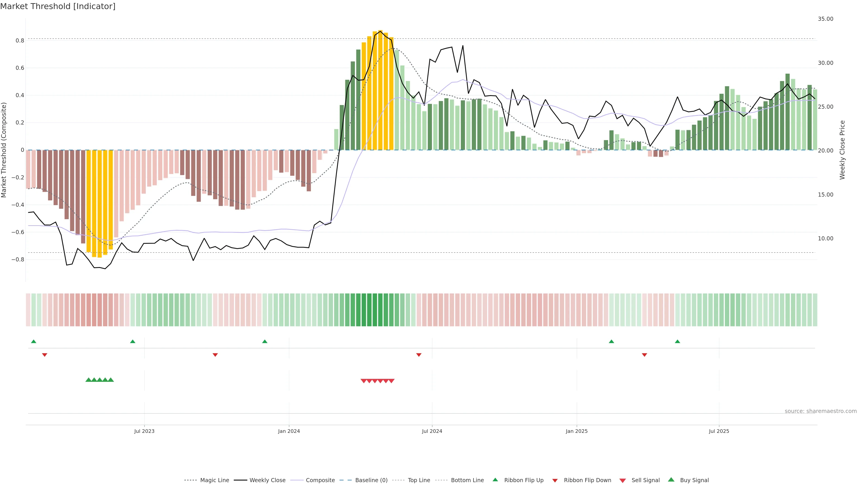Click the leftmost green buy signal triangle

(89, 380)
